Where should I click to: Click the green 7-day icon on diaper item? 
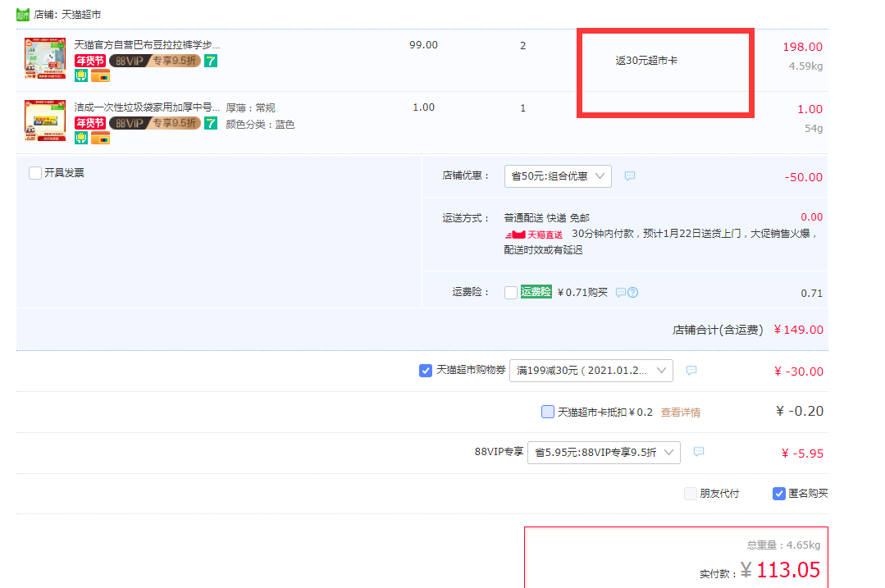point(211,61)
